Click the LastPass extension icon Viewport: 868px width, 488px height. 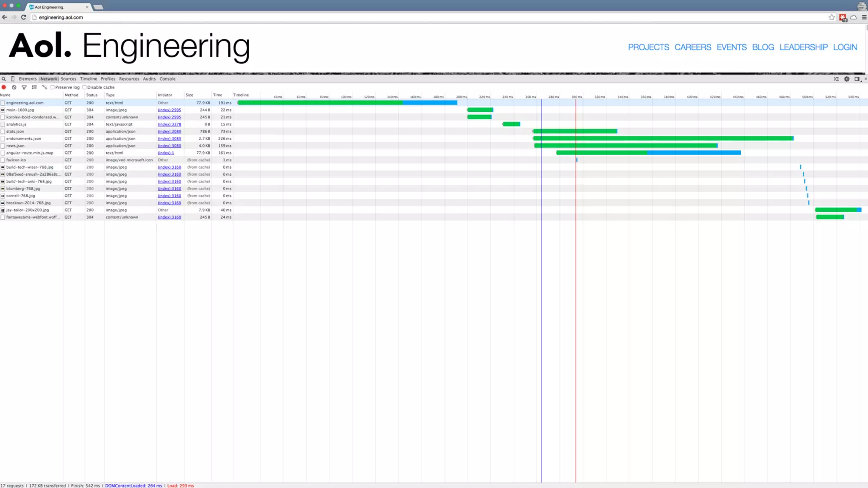tap(843, 17)
